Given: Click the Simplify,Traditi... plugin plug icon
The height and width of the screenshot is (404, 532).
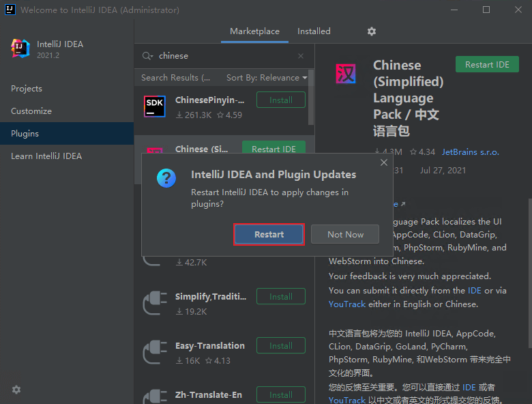Looking at the screenshot, I should [155, 303].
